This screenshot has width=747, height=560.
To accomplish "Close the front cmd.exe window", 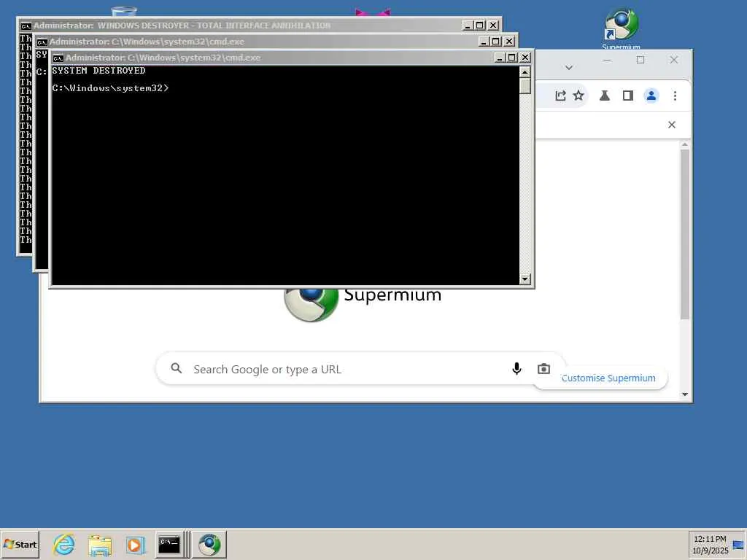I will (x=525, y=58).
